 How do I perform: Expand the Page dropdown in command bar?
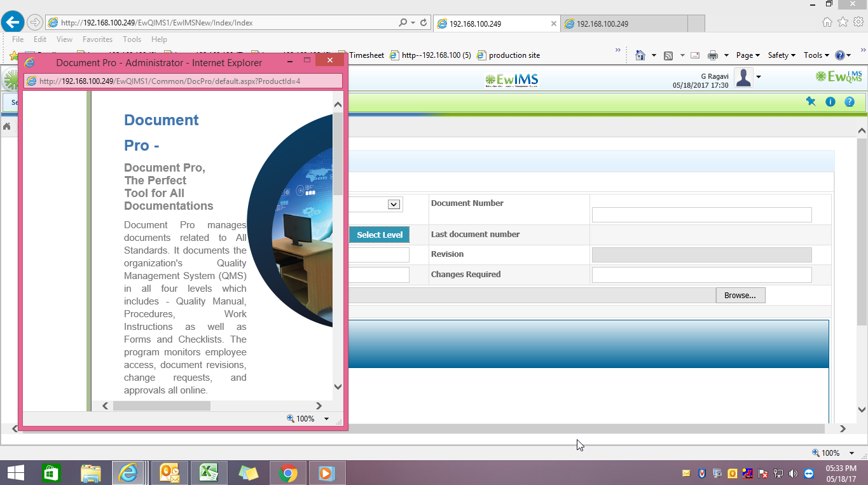pyautogui.click(x=748, y=55)
